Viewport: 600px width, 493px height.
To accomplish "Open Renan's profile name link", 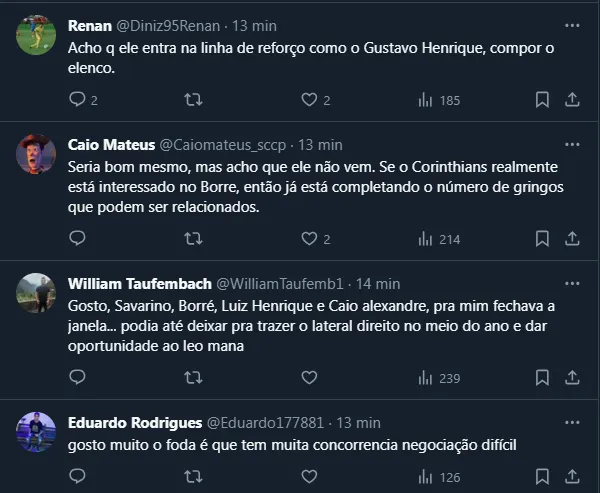I will [x=89, y=24].
